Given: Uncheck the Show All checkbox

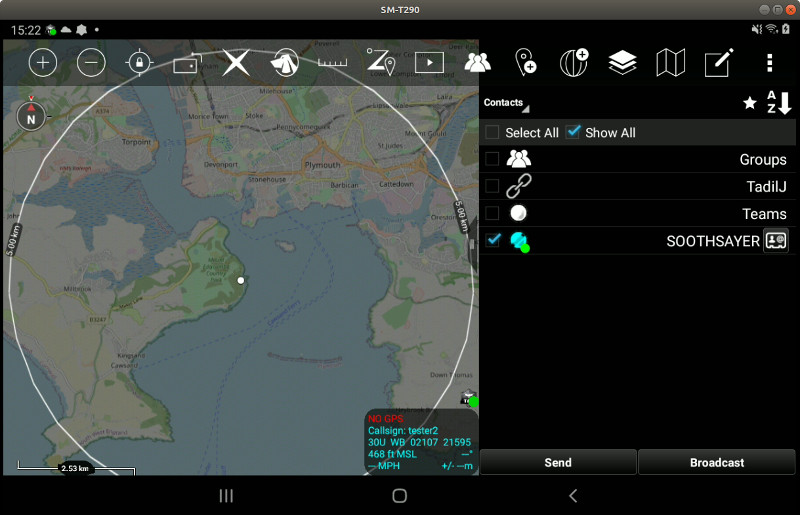Looking at the screenshot, I should click(573, 132).
